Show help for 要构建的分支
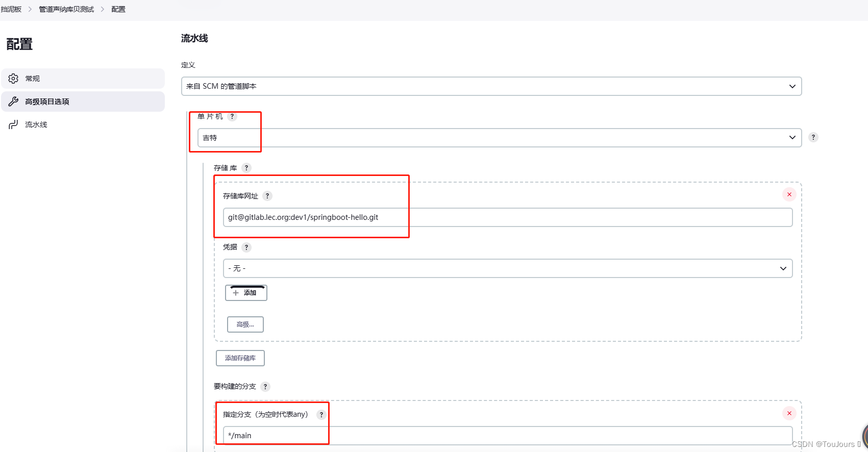The height and width of the screenshot is (452, 868). click(265, 387)
